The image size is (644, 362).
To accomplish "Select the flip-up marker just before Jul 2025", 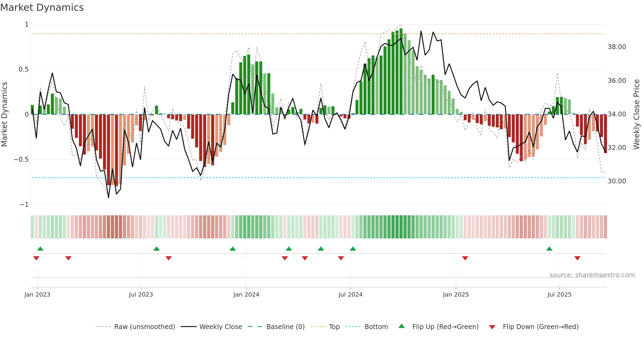I will click(x=549, y=249).
